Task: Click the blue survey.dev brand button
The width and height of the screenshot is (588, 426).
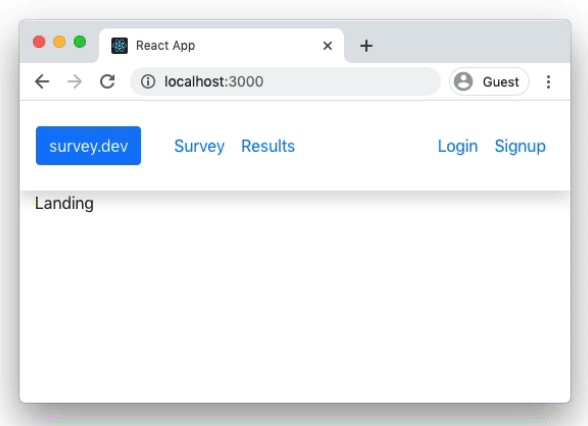Action: tap(88, 146)
